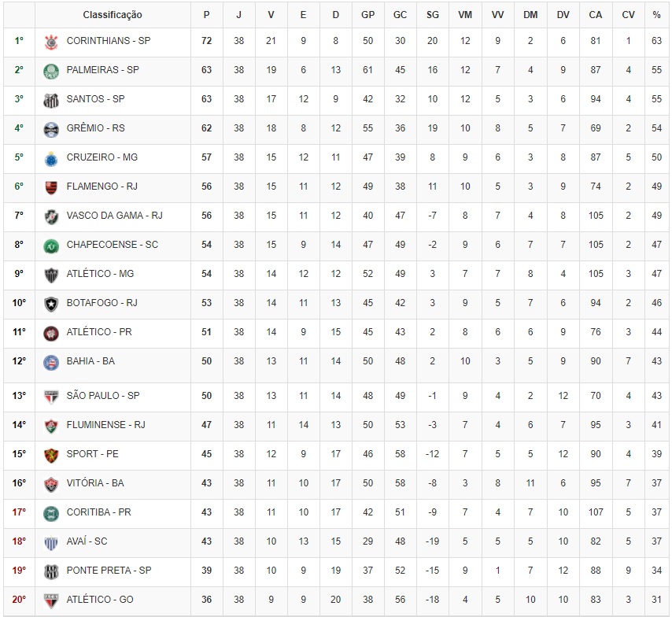This screenshot has height=617, width=672.
Task: Click the Sport Recife crest icon
Action: click(x=51, y=456)
